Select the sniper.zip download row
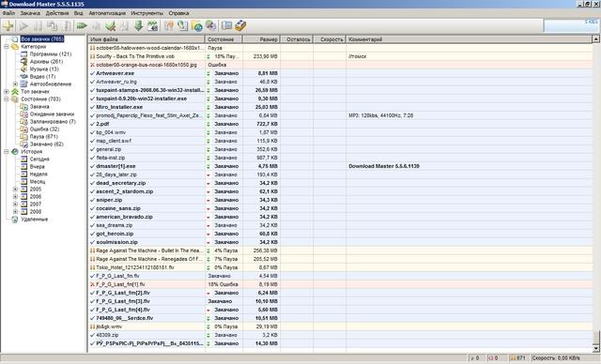 tap(340, 200)
